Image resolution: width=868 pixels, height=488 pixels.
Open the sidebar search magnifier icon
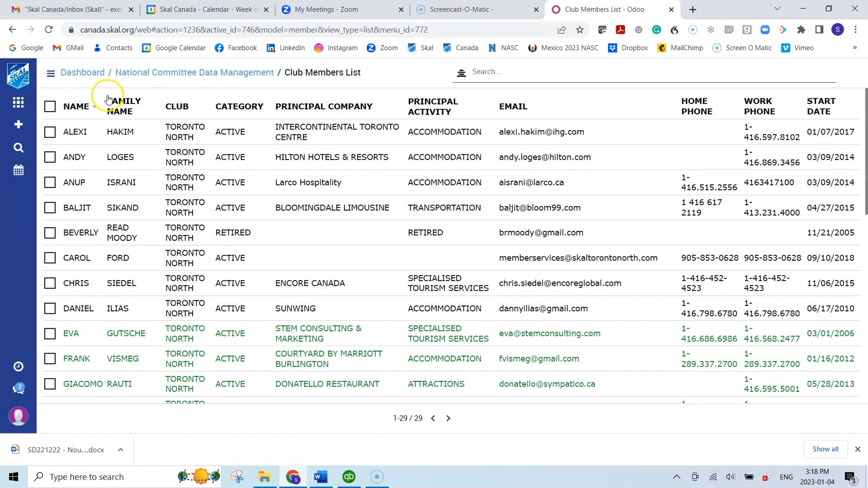coord(18,147)
